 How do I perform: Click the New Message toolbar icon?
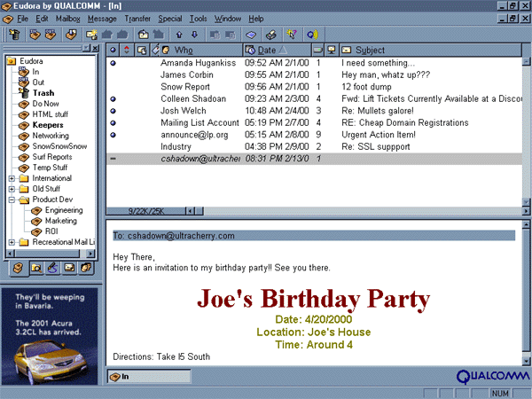coord(91,35)
